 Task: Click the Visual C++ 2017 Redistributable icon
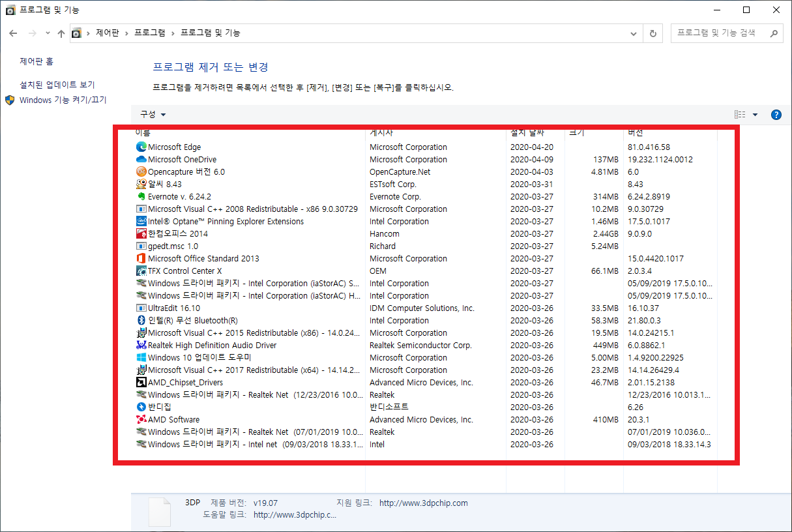[141, 370]
